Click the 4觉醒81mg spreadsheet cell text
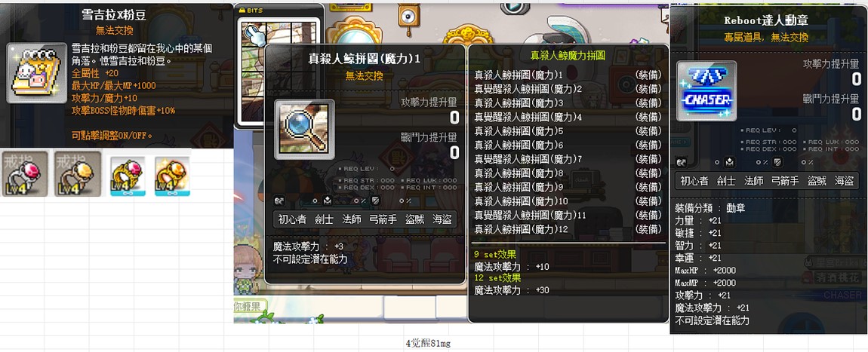 428,343
